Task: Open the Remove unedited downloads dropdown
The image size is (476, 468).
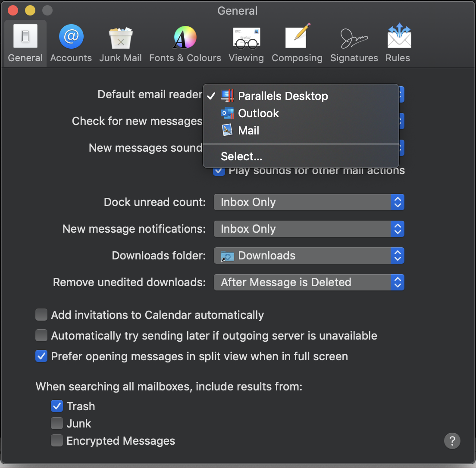Action: click(309, 282)
